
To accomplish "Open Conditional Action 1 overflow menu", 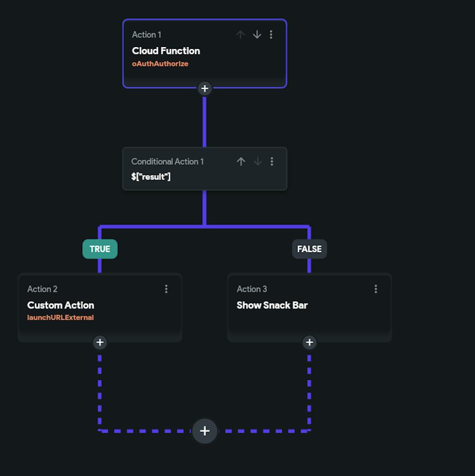I will pos(272,161).
